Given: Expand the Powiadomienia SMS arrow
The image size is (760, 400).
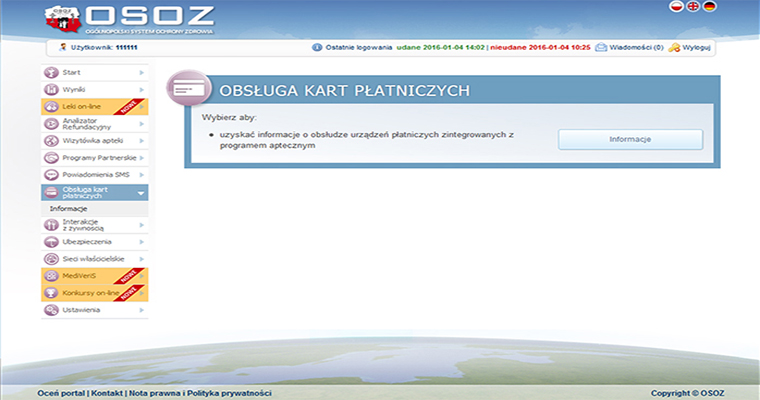Looking at the screenshot, I should click(142, 175).
